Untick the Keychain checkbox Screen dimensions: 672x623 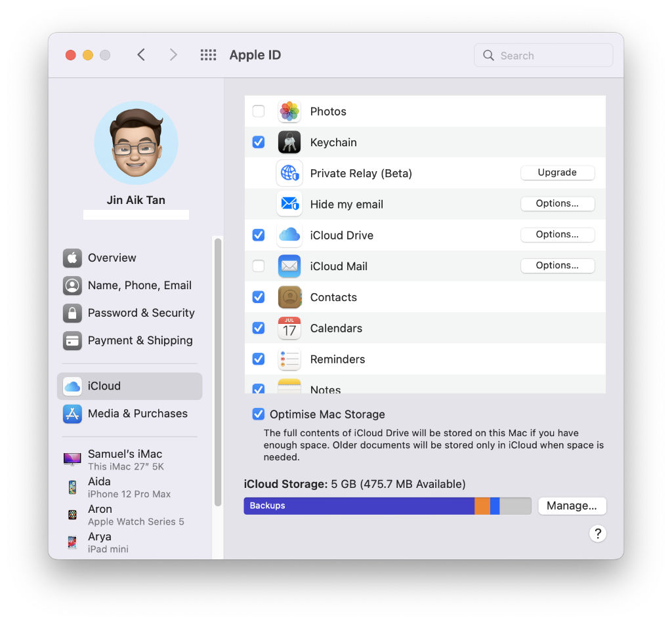tap(259, 142)
